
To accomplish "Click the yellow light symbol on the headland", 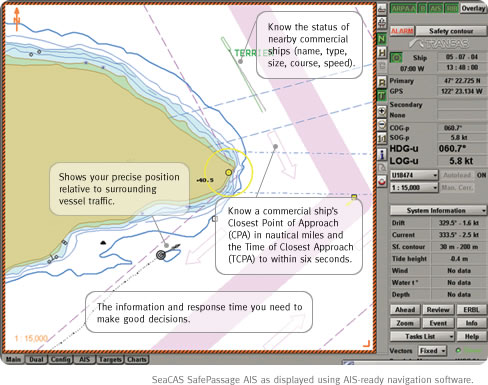I will (x=228, y=172).
